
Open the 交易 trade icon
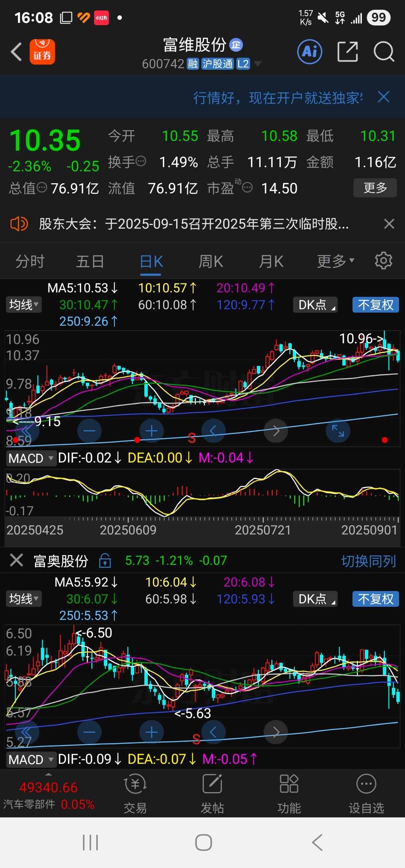click(135, 794)
